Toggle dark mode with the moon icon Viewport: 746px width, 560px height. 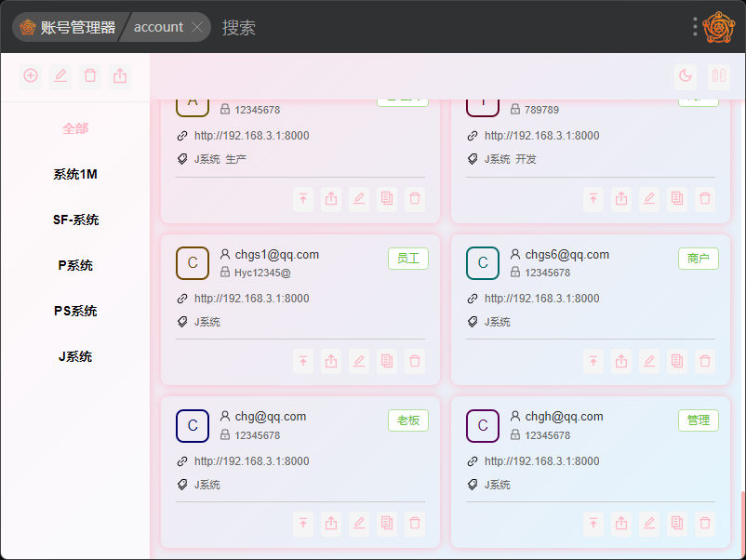pos(686,75)
